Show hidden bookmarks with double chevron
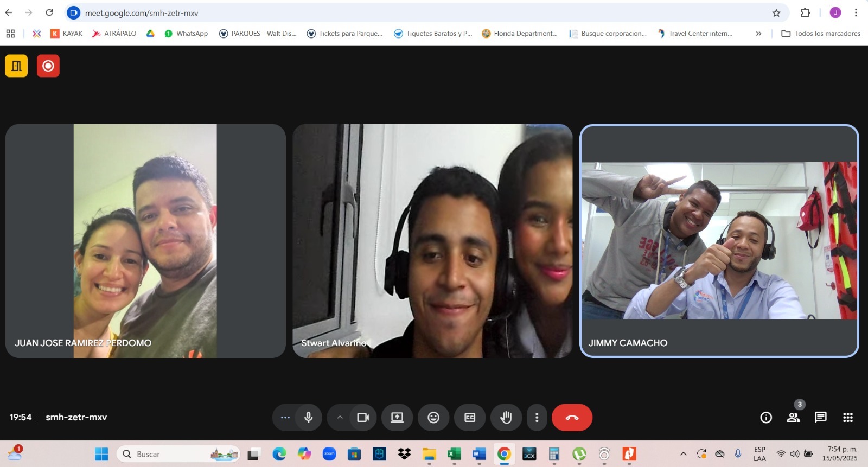868x467 pixels. [x=758, y=34]
